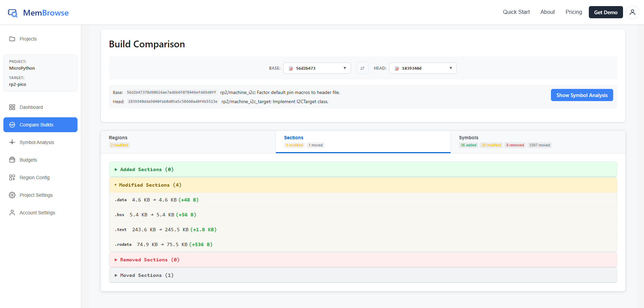Expand the Moved Sections group
Image resolution: width=644 pixels, height=308 pixels.
tap(147, 275)
